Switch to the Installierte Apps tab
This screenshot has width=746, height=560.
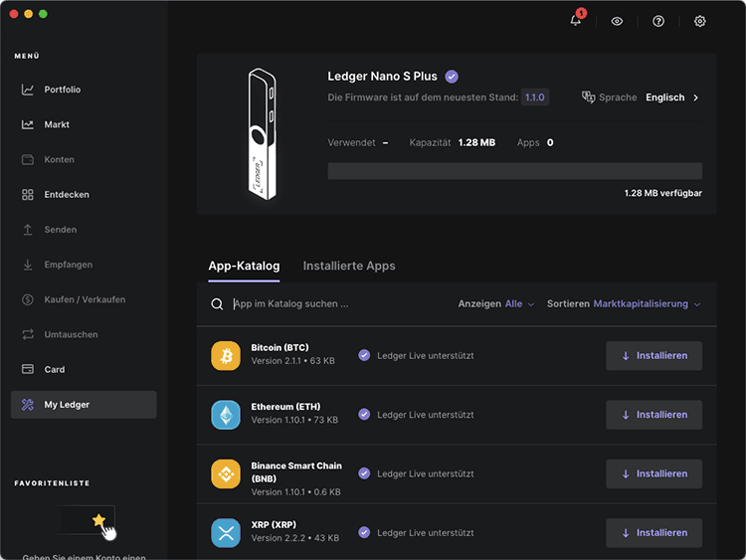349,266
